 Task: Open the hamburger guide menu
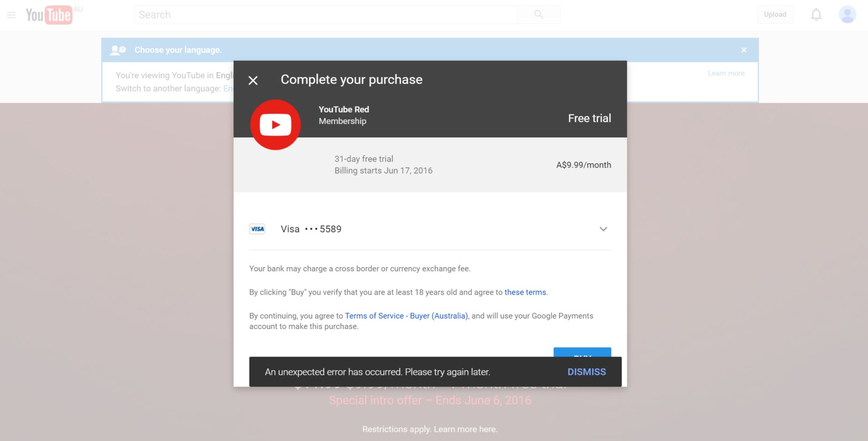tap(11, 15)
